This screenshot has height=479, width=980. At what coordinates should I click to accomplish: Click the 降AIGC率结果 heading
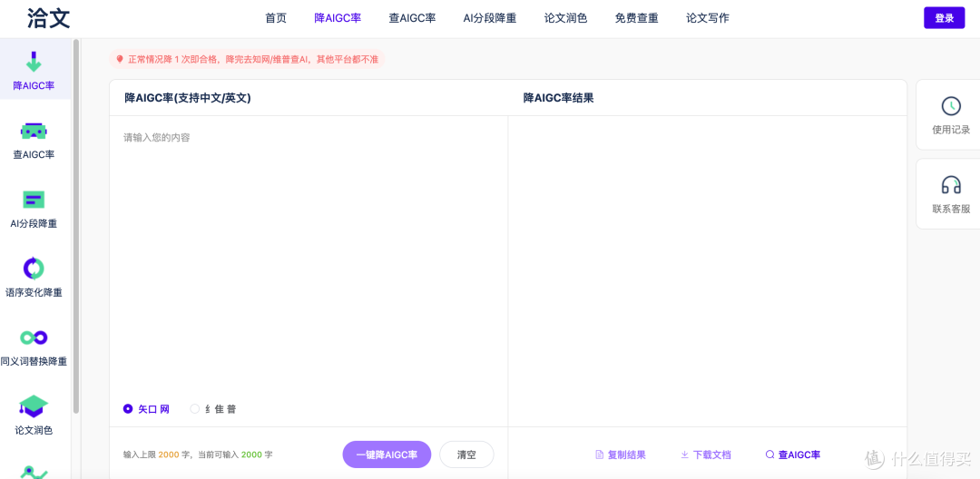pyautogui.click(x=558, y=97)
